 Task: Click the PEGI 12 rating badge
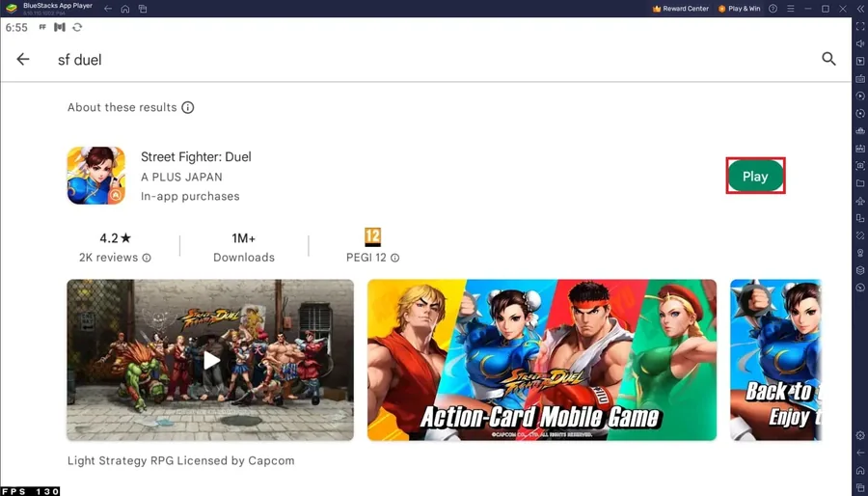(372, 237)
